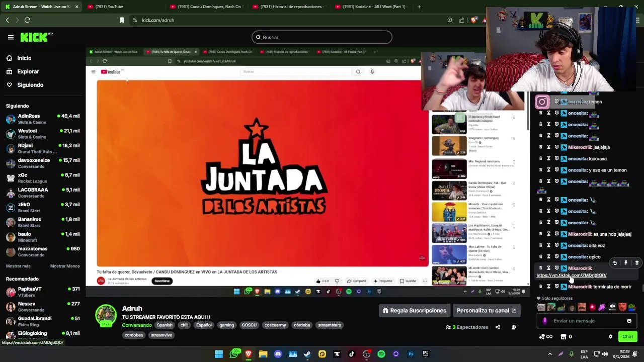Click the bookmark icon in address bar

pos(121,20)
